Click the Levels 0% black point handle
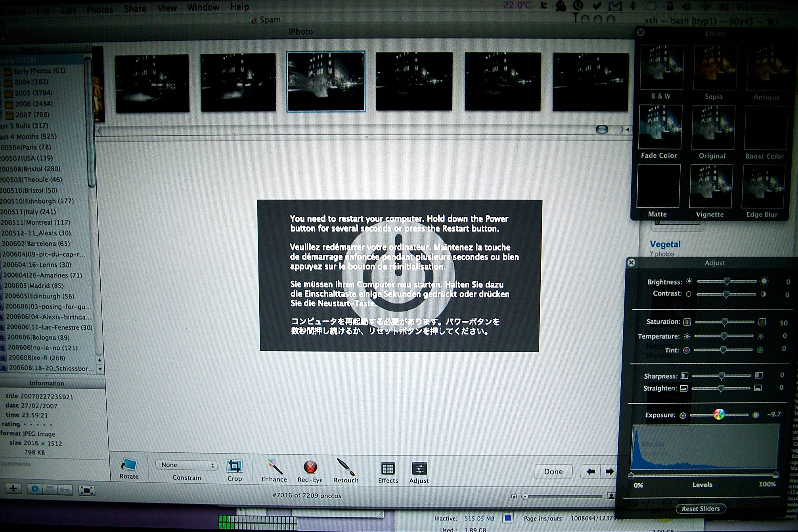The width and height of the screenshot is (798, 532). pyautogui.click(x=631, y=475)
